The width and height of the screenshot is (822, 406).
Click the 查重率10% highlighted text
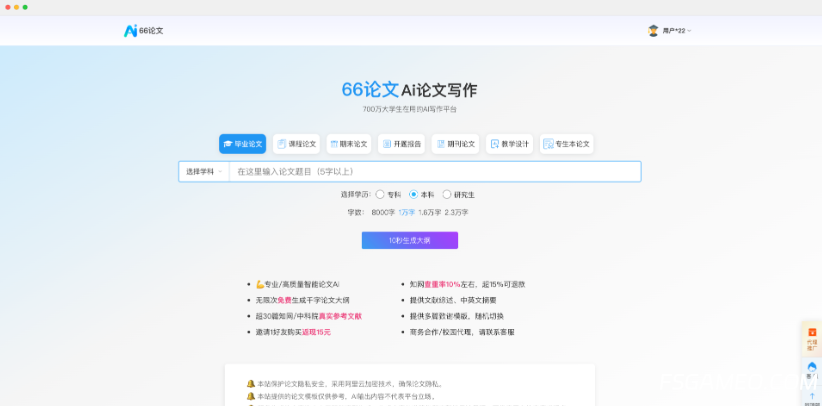[x=442, y=284]
